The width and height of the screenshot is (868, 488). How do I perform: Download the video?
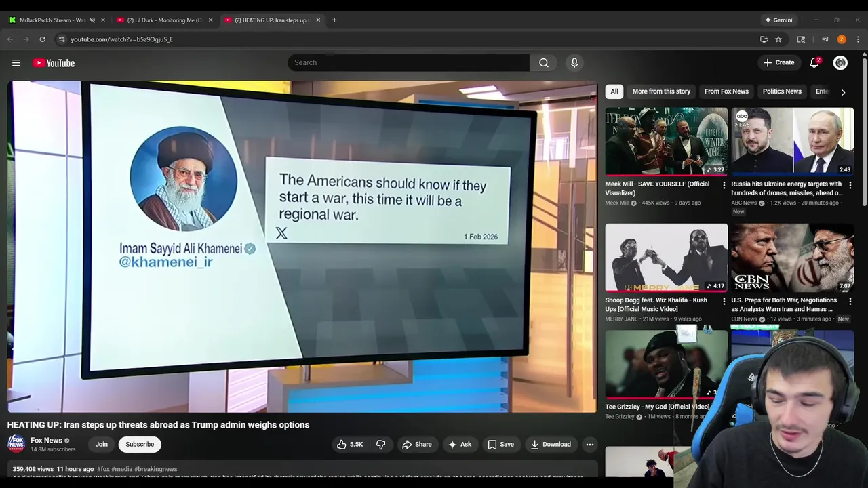[551, 444]
